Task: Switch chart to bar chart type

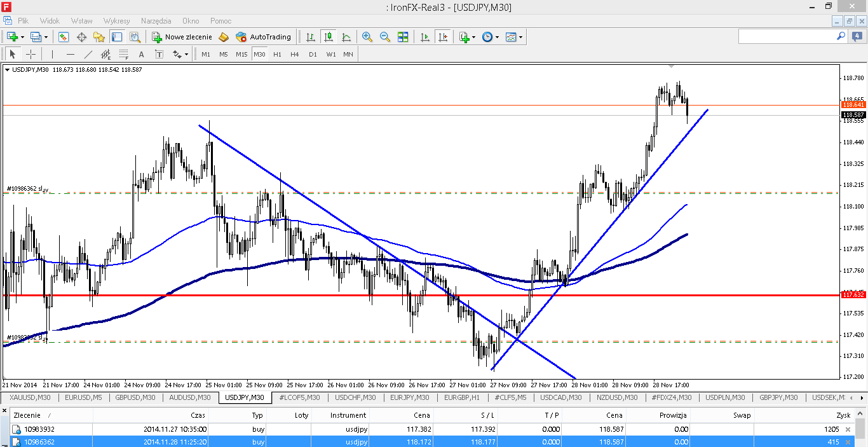Action: point(311,37)
